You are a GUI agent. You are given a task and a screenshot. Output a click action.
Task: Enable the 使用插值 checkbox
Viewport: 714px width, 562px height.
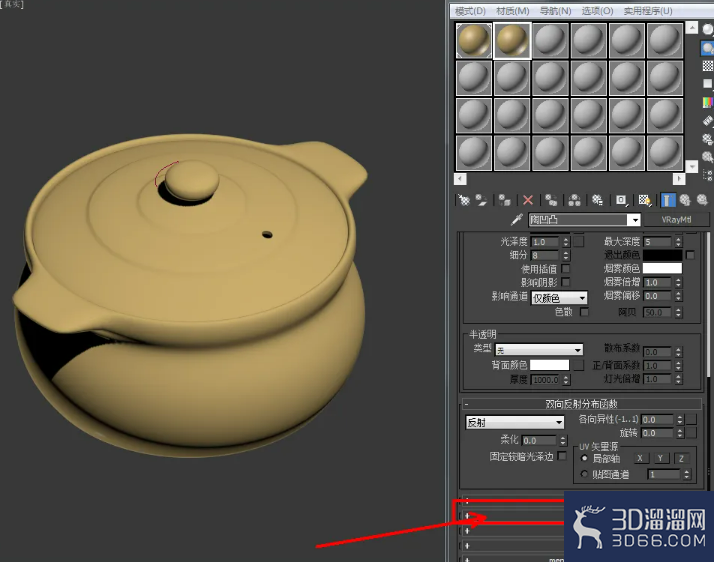[566, 268]
